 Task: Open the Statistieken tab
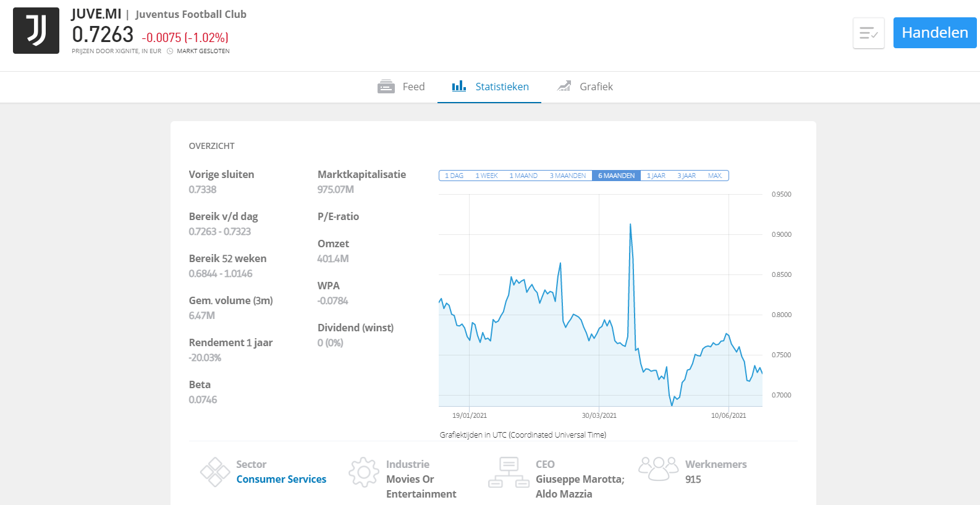[489, 87]
